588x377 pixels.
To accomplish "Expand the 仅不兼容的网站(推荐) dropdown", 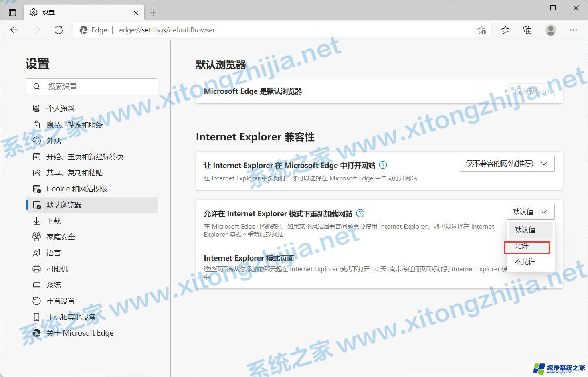I will click(507, 164).
